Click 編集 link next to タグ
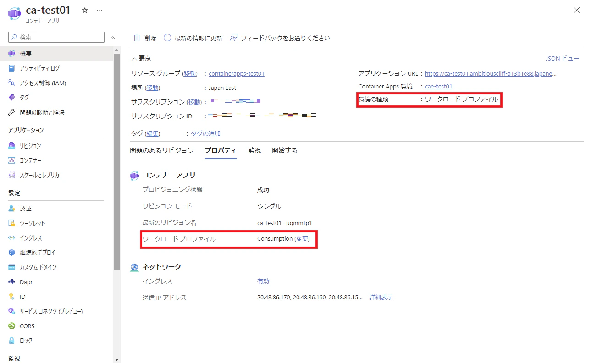Viewport: 591px width, 364px height. 153,133
